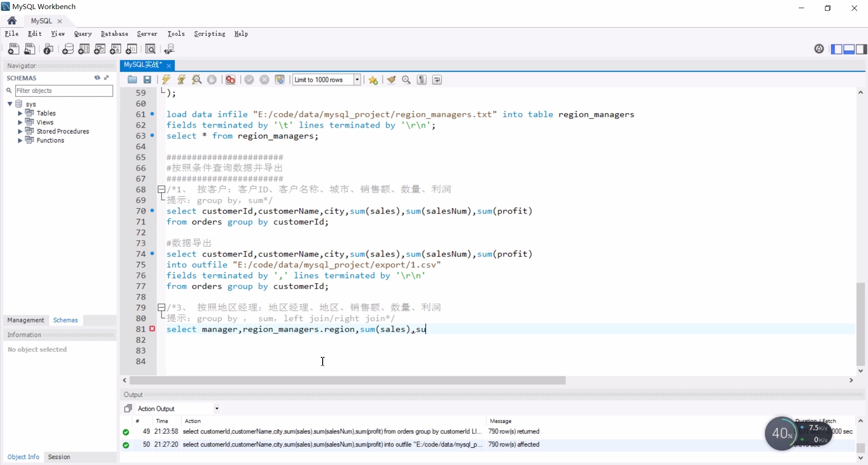
Task: Create a new function with the f() icon
Action: pyautogui.click(x=132, y=49)
